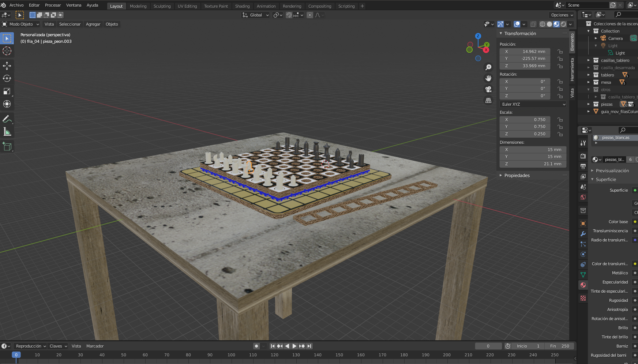Click the Scene name field
The image size is (638, 364).
587,5
